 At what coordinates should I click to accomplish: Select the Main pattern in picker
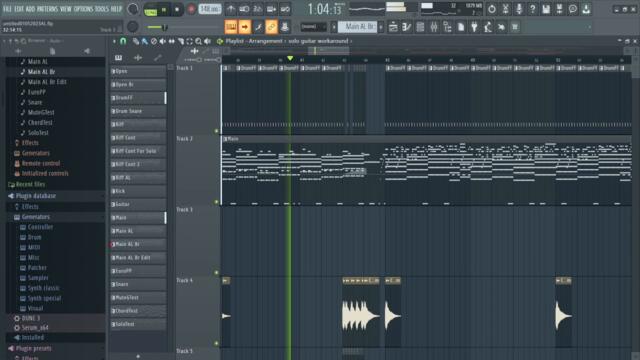point(138,218)
